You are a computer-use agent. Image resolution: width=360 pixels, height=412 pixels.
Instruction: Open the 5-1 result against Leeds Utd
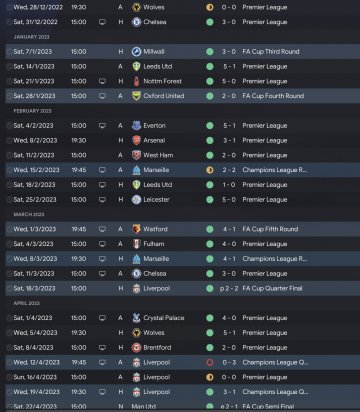229,66
